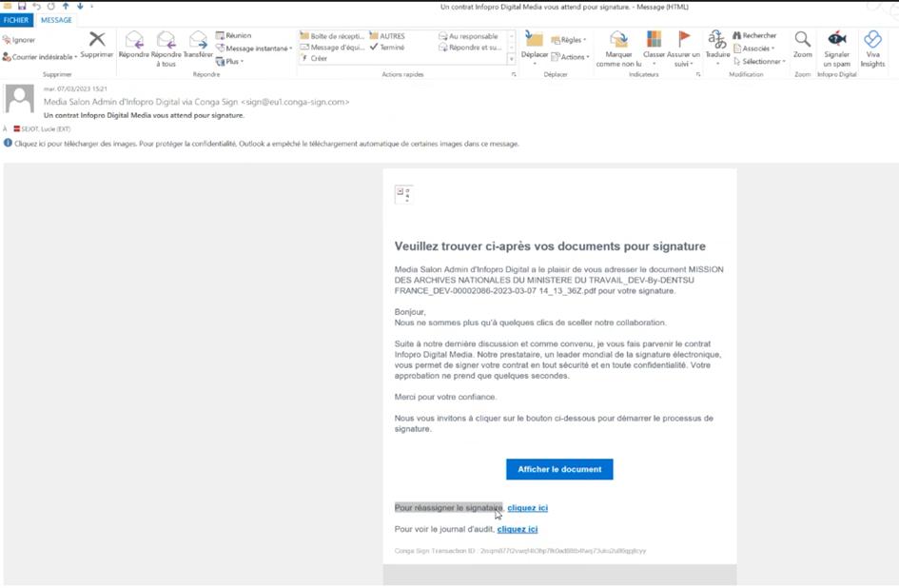The image size is (899, 588).
Task: Click the info bar to download images
Action: 262,144
